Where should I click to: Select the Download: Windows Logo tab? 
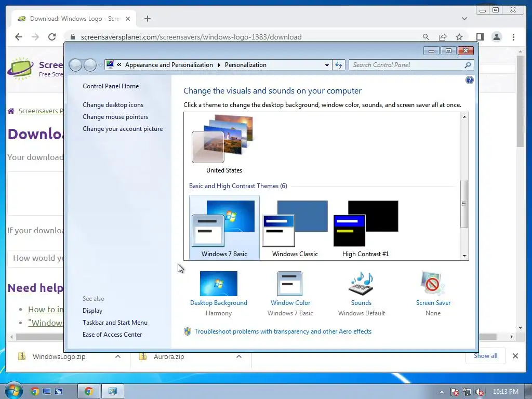[x=74, y=19]
